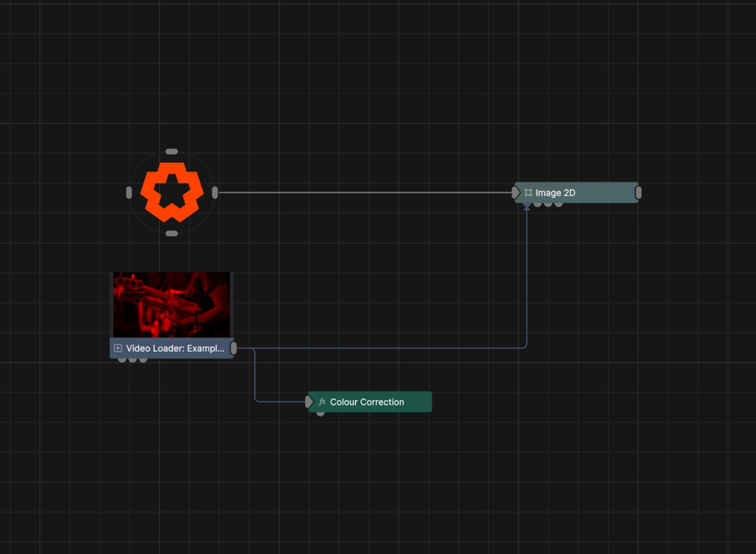The height and width of the screenshot is (554, 756).
Task: Select the Colour Correction node label
Action: [367, 402]
